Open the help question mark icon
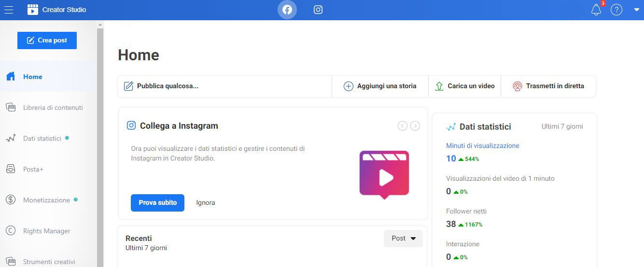This screenshot has width=644, height=267. tap(616, 10)
